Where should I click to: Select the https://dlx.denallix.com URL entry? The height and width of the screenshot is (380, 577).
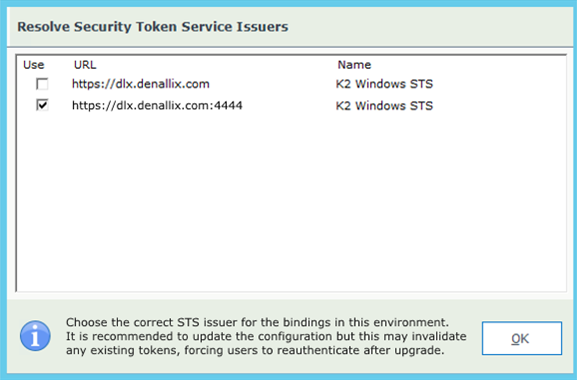(x=141, y=84)
